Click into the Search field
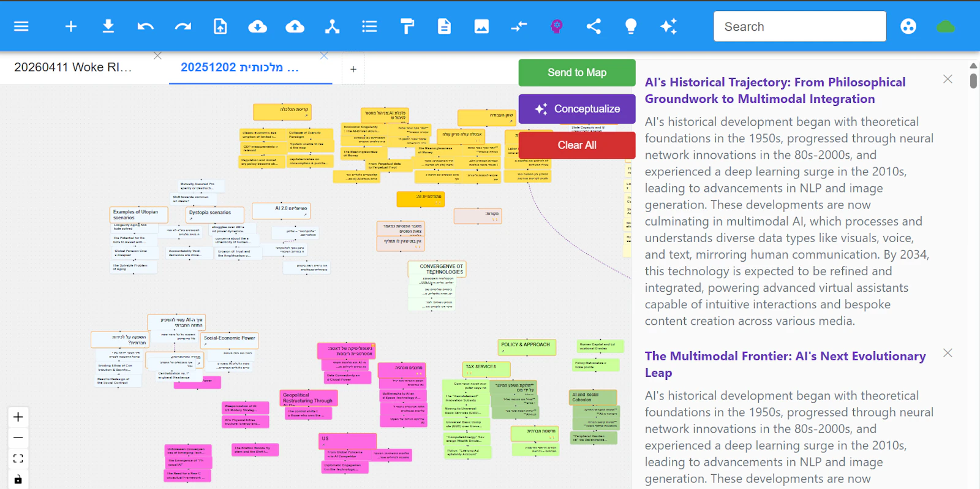 coord(800,26)
